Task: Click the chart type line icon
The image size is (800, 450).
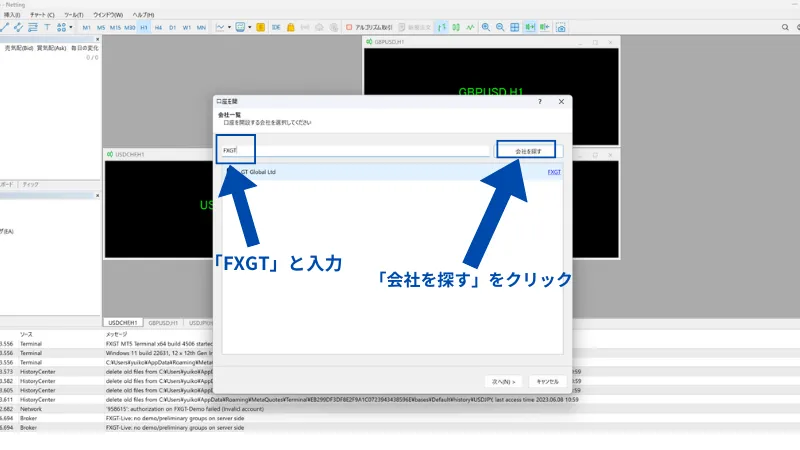Action: point(220,28)
